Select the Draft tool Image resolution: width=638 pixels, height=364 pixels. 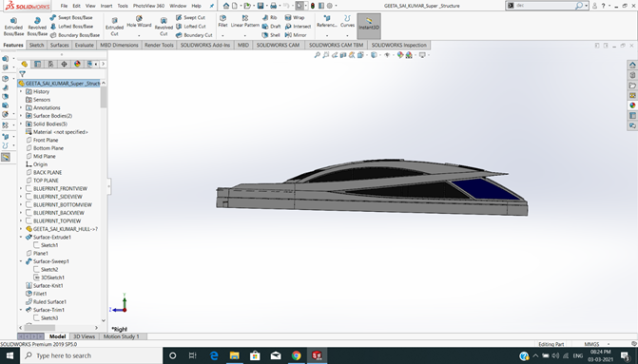[x=271, y=26]
